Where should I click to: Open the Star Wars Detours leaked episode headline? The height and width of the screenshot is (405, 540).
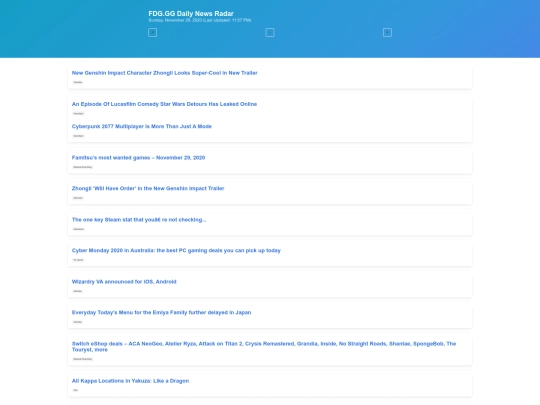pyautogui.click(x=164, y=104)
